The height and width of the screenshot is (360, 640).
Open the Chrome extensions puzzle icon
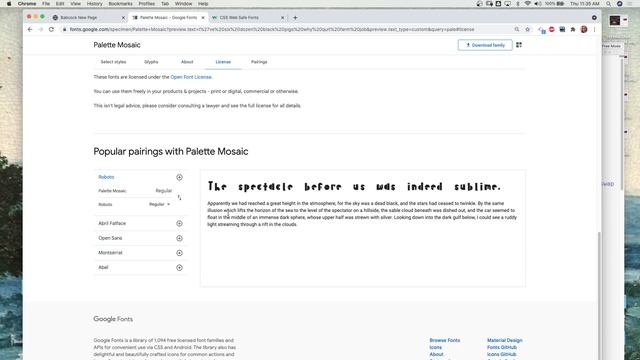pos(573,29)
